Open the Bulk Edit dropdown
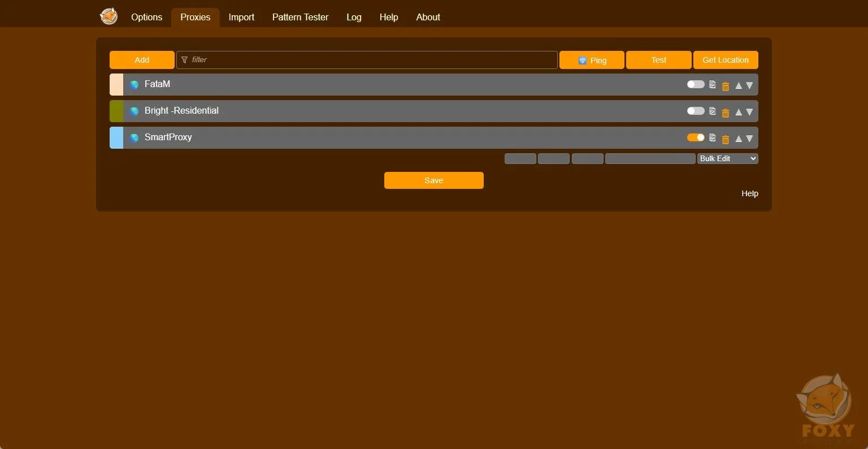Screen dimensions: 868x449 click(x=728, y=159)
